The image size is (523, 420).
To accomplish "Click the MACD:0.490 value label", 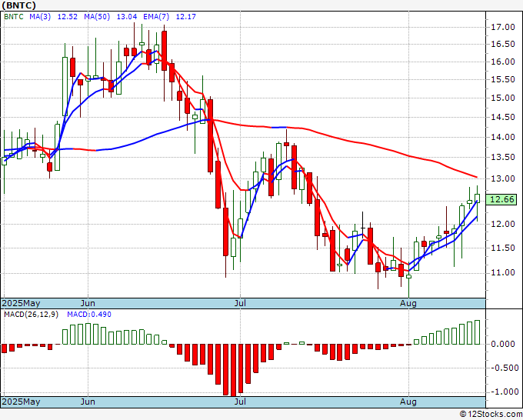I will pos(89,315).
